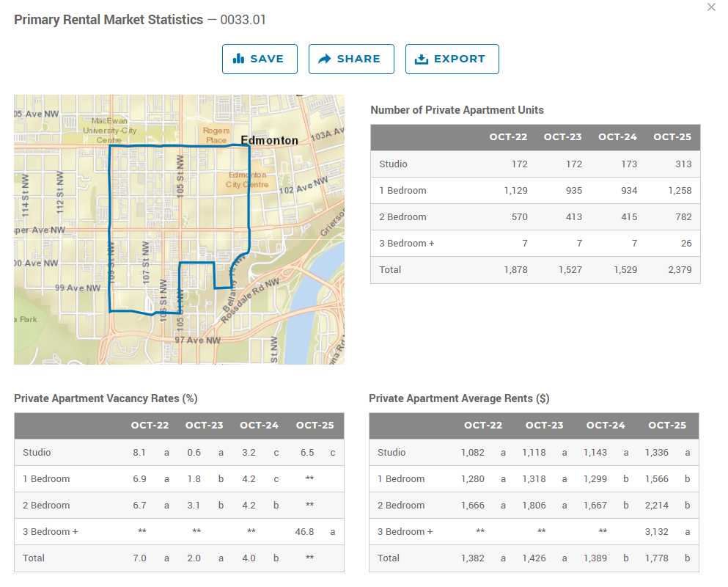This screenshot has width=728, height=587.
Task: Click the Save button
Action: pos(260,59)
